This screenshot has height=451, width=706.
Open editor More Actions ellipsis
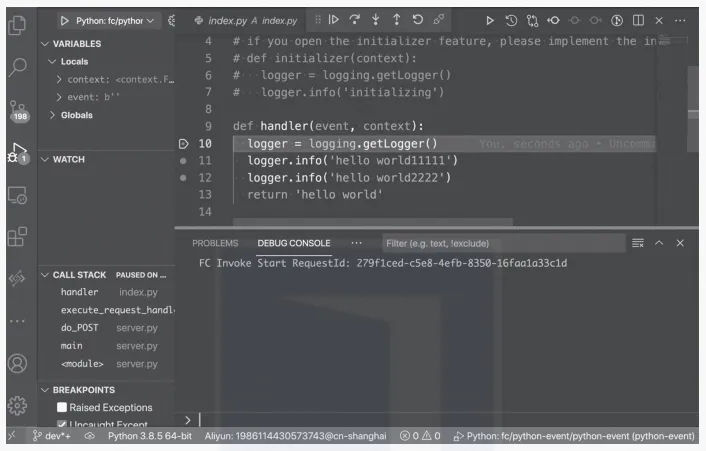coord(680,20)
